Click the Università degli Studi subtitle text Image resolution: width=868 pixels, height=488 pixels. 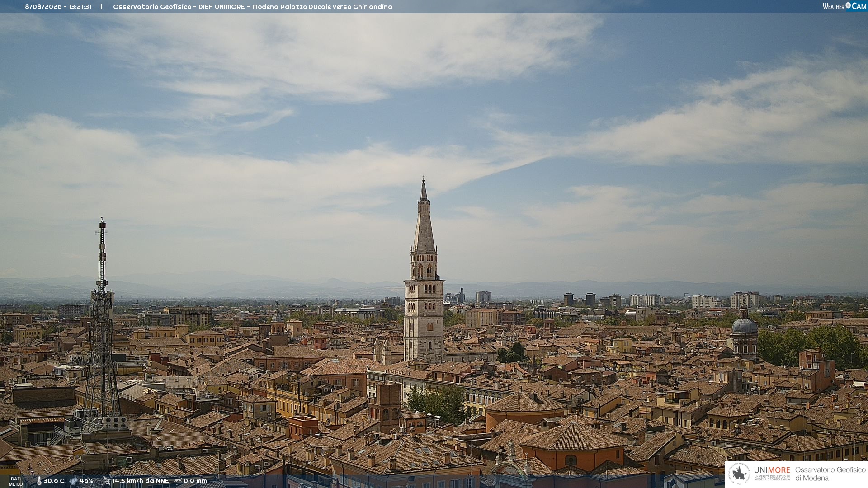pyautogui.click(x=772, y=478)
